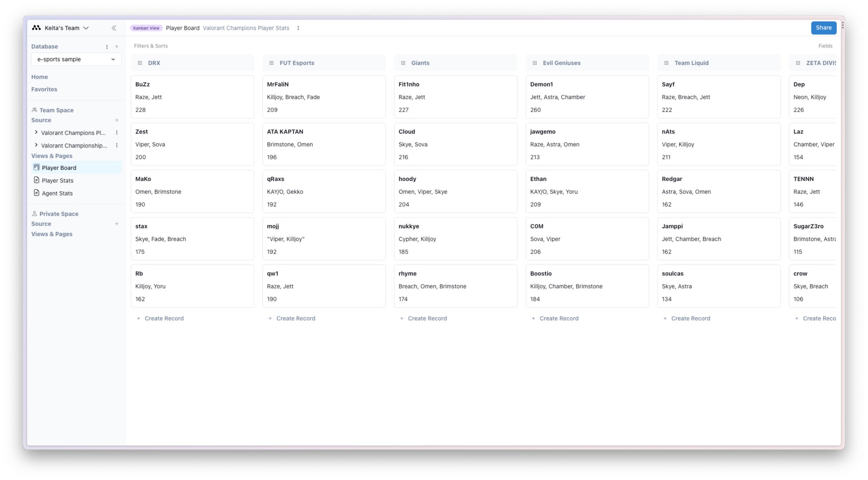Open the Sayf player card
Image resolution: width=868 pixels, height=480 pixels.
point(719,97)
